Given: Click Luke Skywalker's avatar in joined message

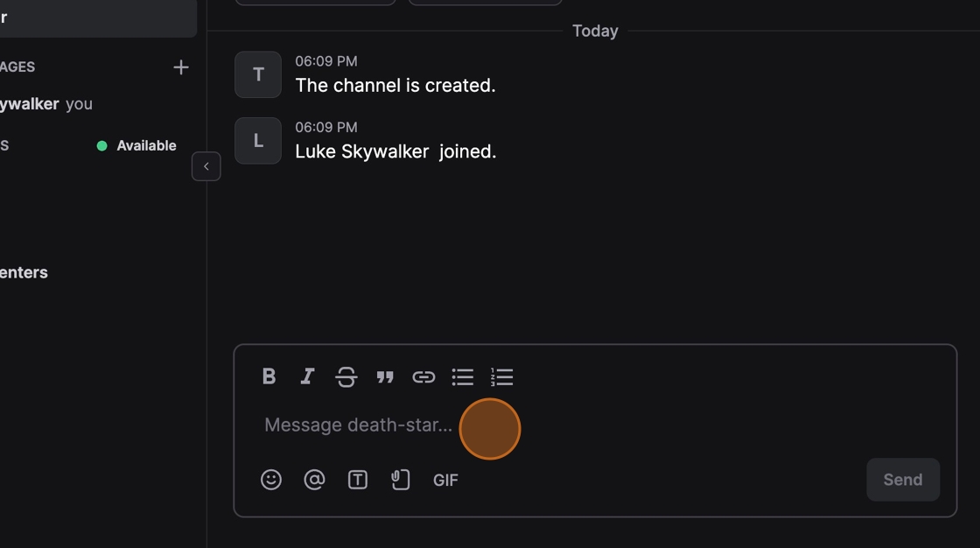Looking at the screenshot, I should [x=258, y=141].
